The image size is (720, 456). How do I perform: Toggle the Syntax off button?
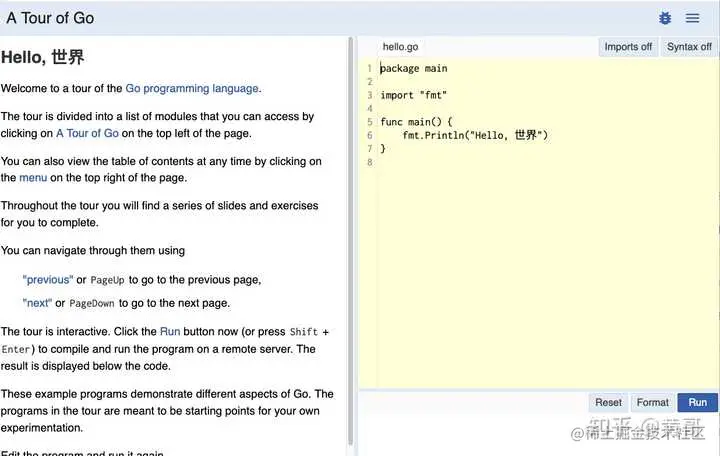tap(689, 47)
